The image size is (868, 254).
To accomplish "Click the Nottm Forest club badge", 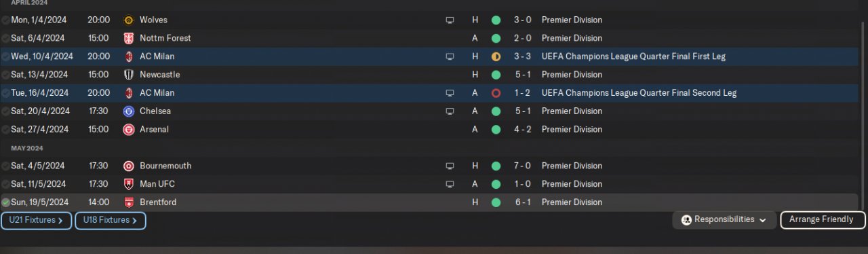I will click(129, 38).
